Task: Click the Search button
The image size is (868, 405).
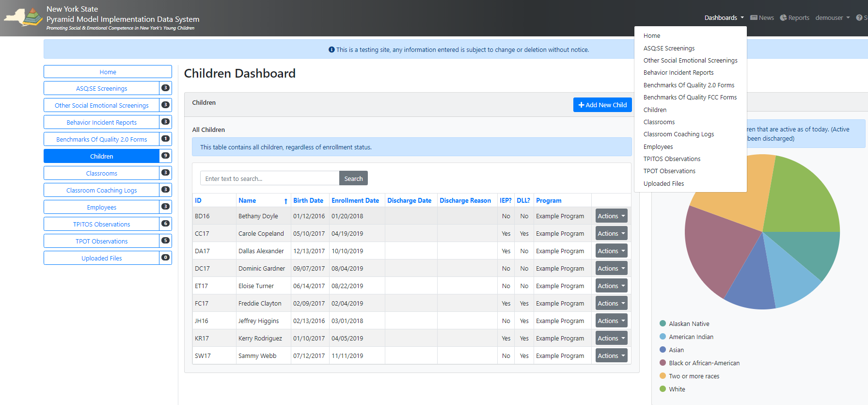Action: click(x=353, y=178)
